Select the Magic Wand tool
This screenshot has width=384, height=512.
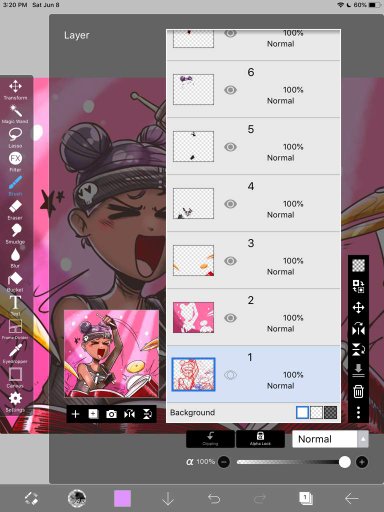(x=15, y=114)
